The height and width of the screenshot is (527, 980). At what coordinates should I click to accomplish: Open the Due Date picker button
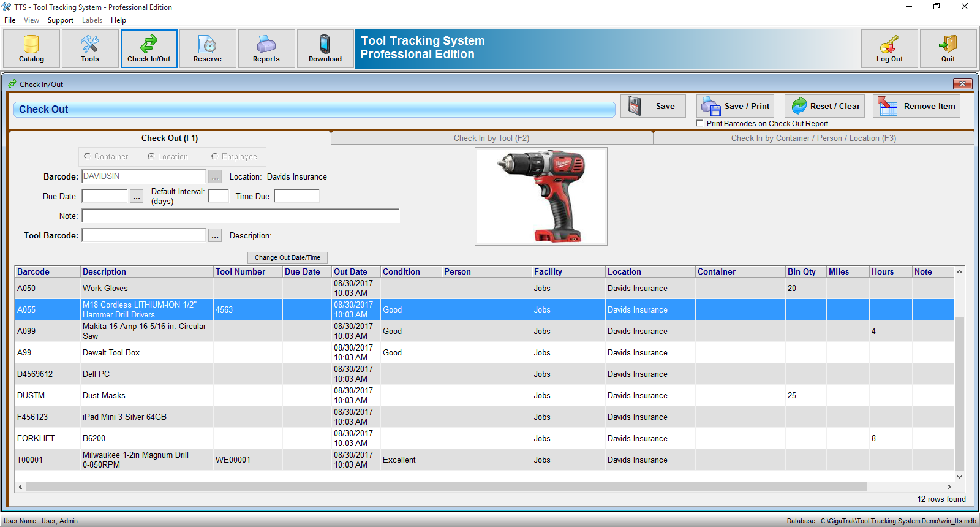(x=137, y=196)
